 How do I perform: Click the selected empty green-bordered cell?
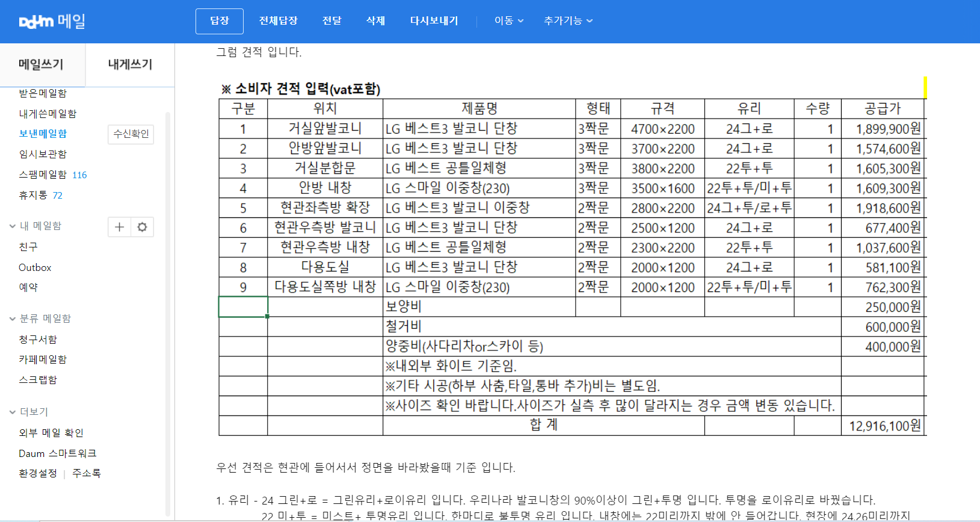click(x=243, y=306)
